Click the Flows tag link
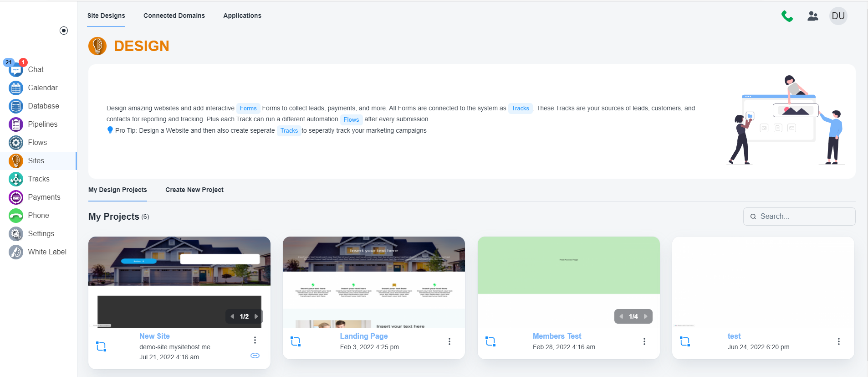The image size is (868, 377). (351, 119)
